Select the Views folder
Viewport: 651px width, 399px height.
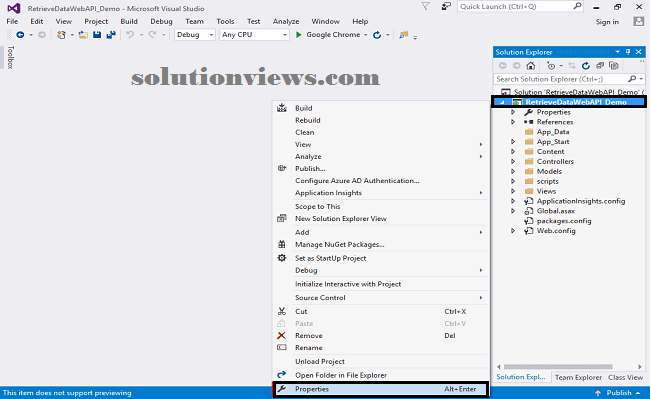point(546,191)
